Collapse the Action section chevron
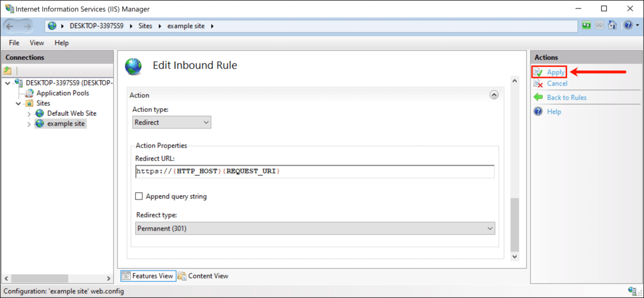 pos(494,95)
